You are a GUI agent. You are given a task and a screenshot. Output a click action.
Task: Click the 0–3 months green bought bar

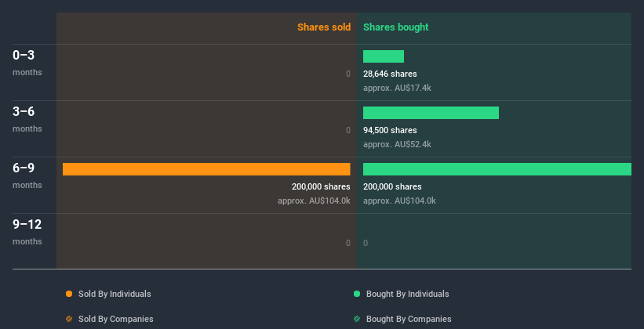point(384,56)
